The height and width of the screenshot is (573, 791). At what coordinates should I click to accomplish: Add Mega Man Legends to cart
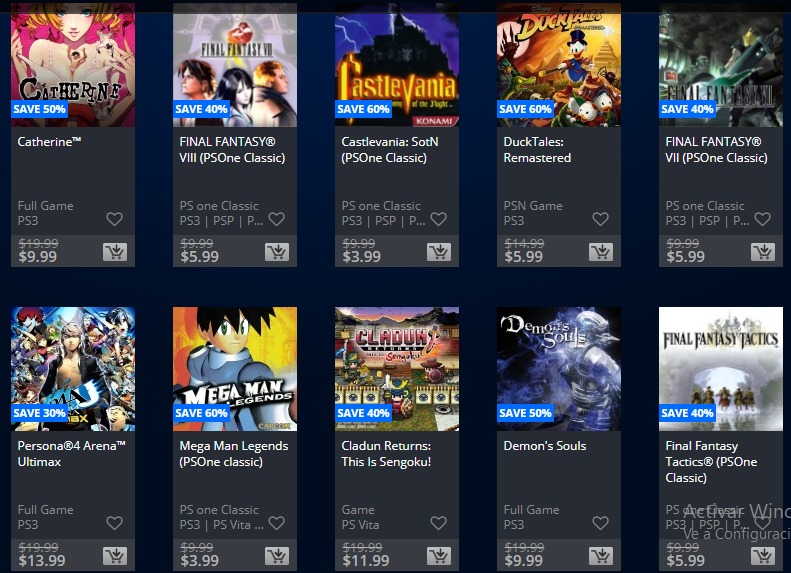pos(277,556)
